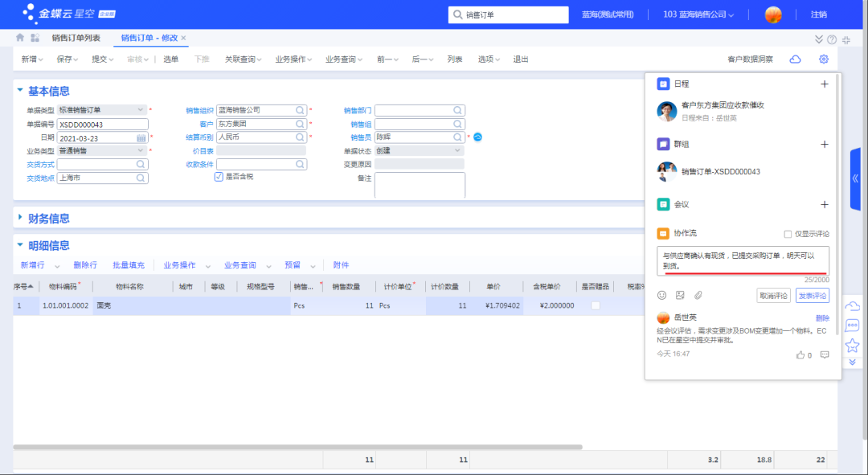Click the chat bubble icon on right sidebar
Image resolution: width=868 pixels, height=475 pixels.
852,326
